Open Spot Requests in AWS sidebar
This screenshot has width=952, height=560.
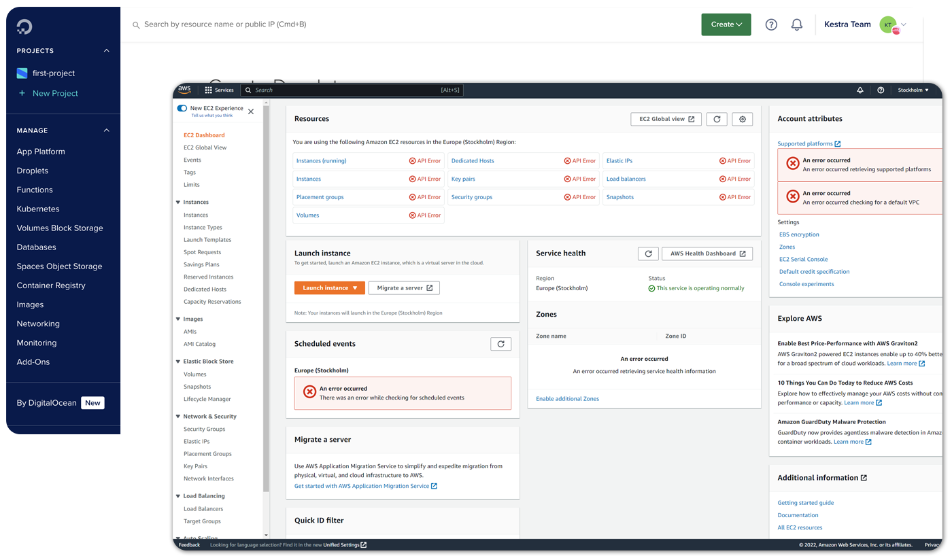(x=202, y=252)
